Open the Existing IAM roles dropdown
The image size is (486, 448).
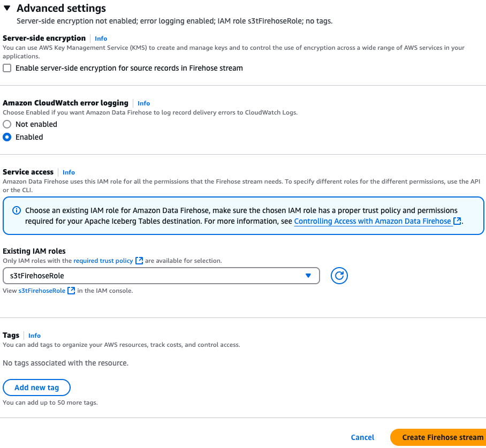(x=161, y=275)
